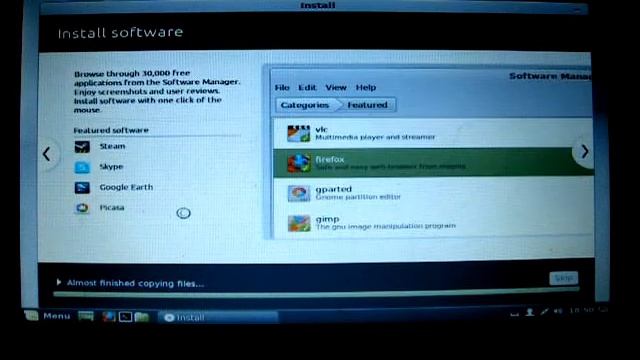Expand the installation details disclosure triangle
Viewport: 640px width, 360px height.
(x=59, y=282)
